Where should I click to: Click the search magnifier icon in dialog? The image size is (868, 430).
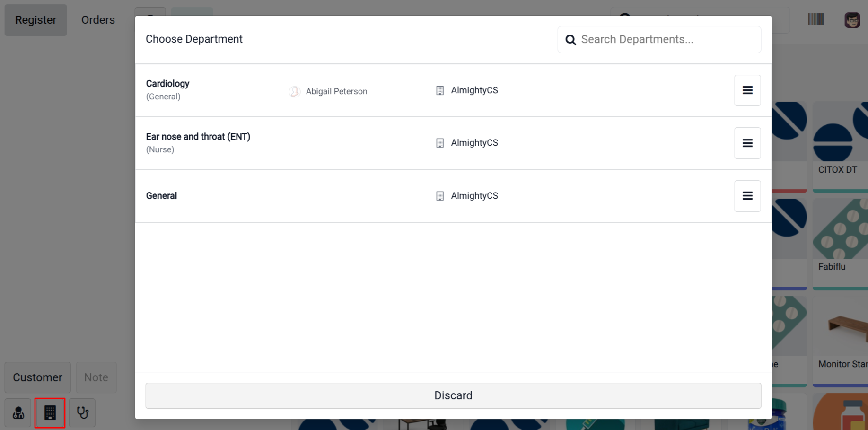(x=571, y=40)
